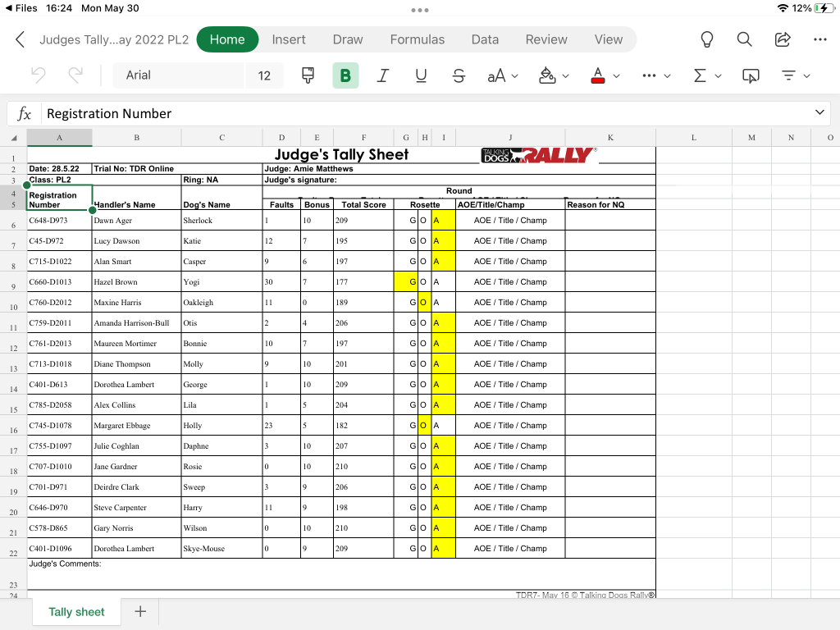Image resolution: width=840 pixels, height=630 pixels.
Task: Expand the formula bar chevron
Action: [819, 112]
